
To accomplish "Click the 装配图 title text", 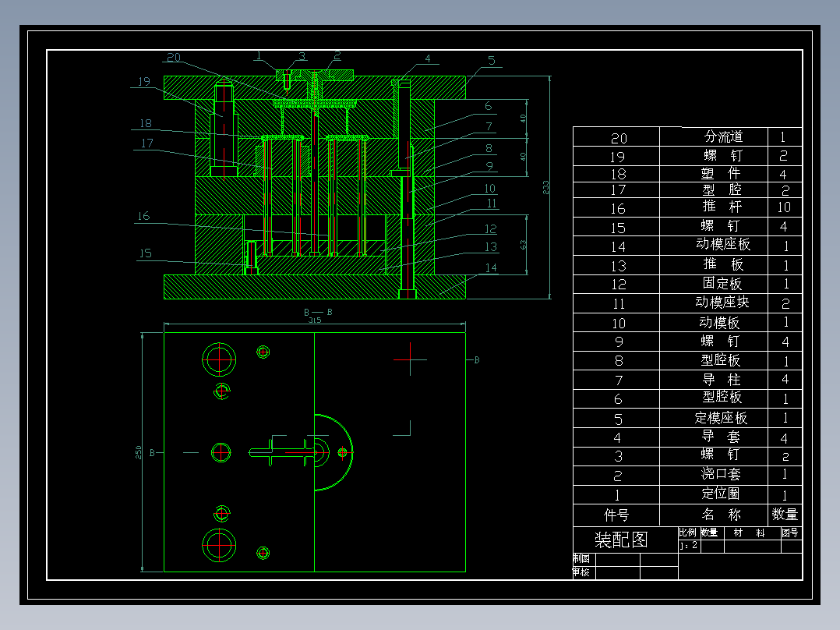I will [x=621, y=540].
